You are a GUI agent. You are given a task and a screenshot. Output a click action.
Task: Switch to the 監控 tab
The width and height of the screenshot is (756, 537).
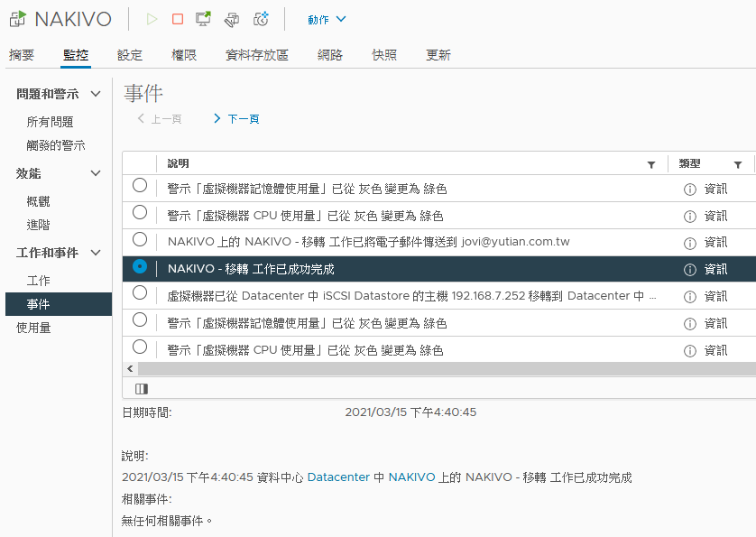[x=76, y=55]
